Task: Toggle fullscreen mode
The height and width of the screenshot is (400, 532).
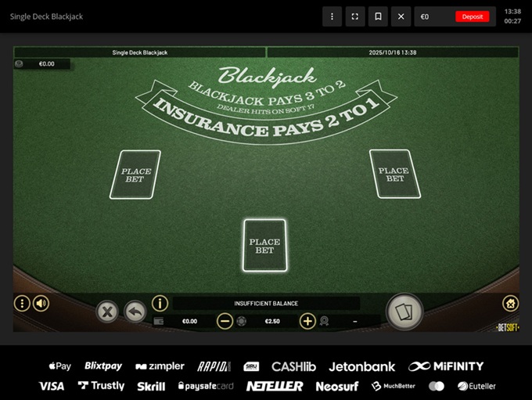Action: point(355,16)
